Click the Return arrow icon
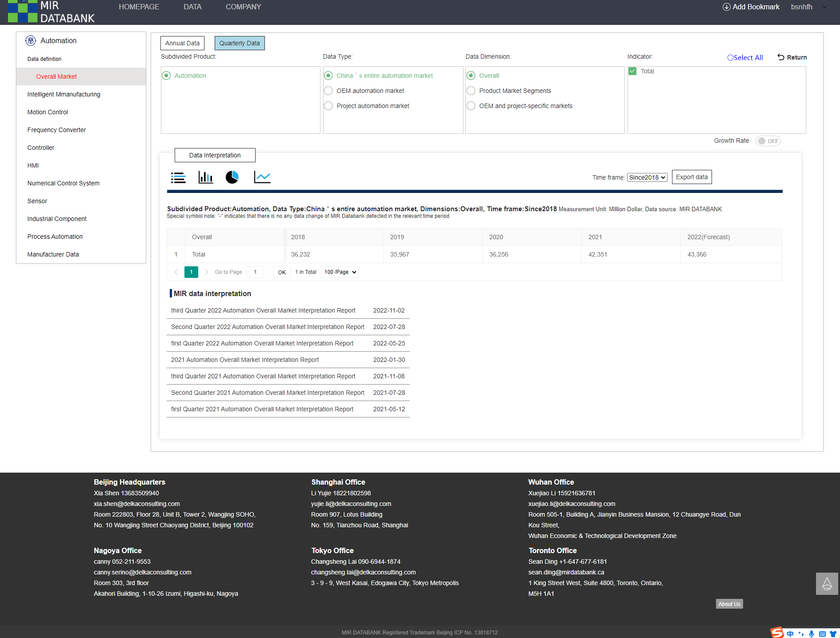 tap(781, 57)
